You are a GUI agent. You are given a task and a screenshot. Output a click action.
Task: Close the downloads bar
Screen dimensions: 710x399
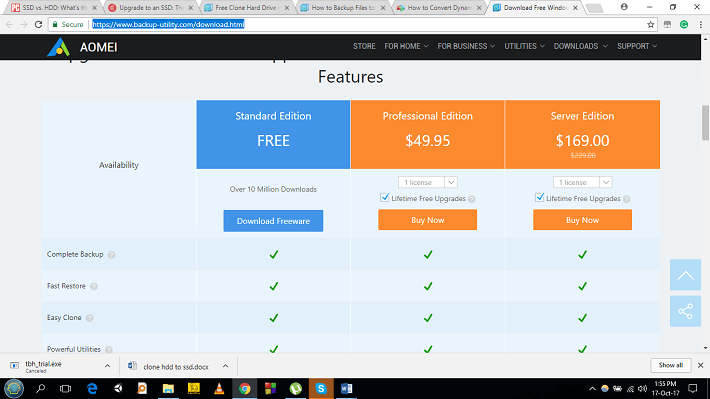pyautogui.click(x=700, y=365)
